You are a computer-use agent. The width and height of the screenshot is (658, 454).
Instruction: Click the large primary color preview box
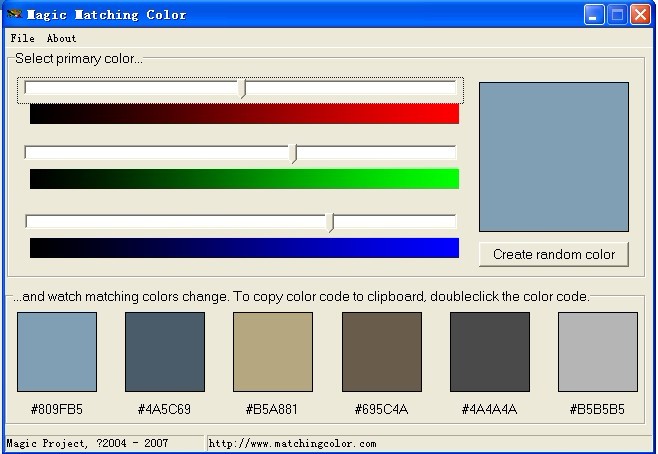(x=554, y=157)
